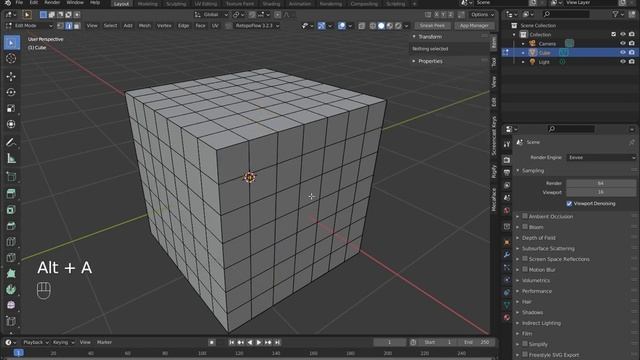Choose the Annotate tool
The height and width of the screenshot is (360, 640).
[11, 142]
